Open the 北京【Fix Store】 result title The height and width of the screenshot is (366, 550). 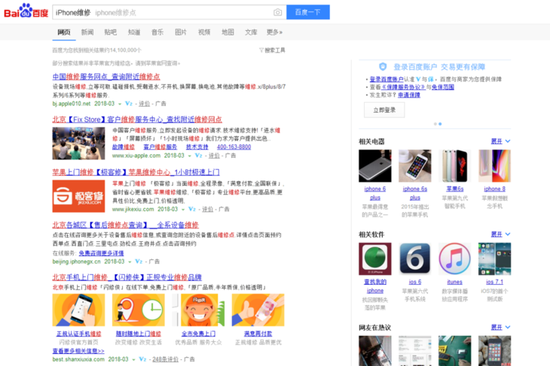tap(137, 119)
